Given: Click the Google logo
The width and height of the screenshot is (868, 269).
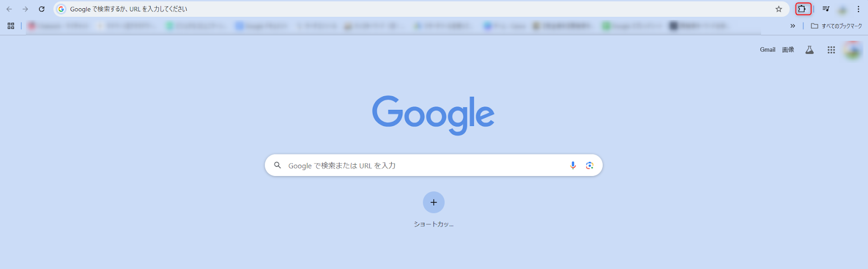Looking at the screenshot, I should click(433, 115).
